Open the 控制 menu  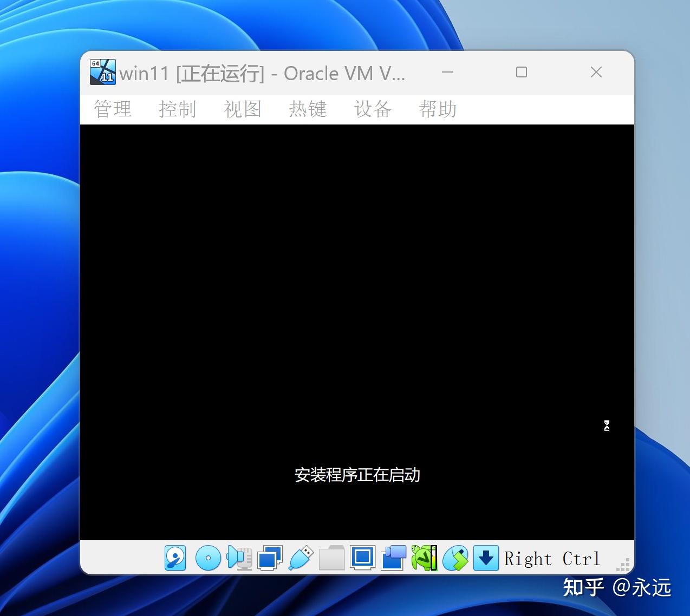tap(178, 109)
